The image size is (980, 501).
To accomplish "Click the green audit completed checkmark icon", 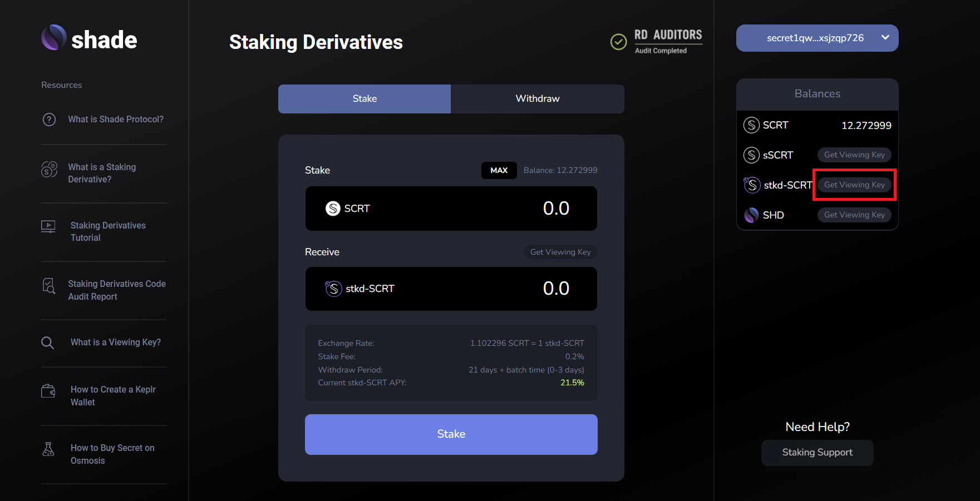I will point(618,42).
